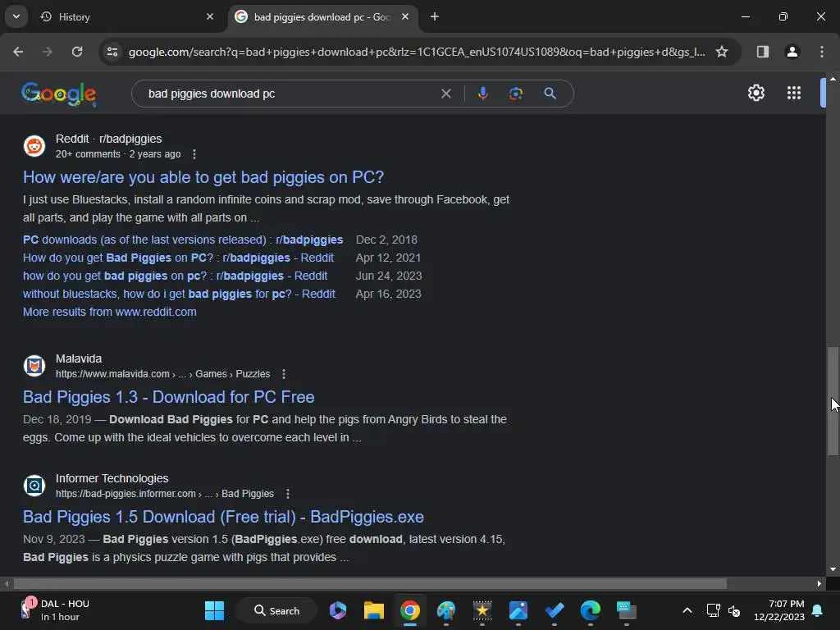View site information icon in address bar
Viewport: 840px width, 630px height.
pyautogui.click(x=112, y=52)
